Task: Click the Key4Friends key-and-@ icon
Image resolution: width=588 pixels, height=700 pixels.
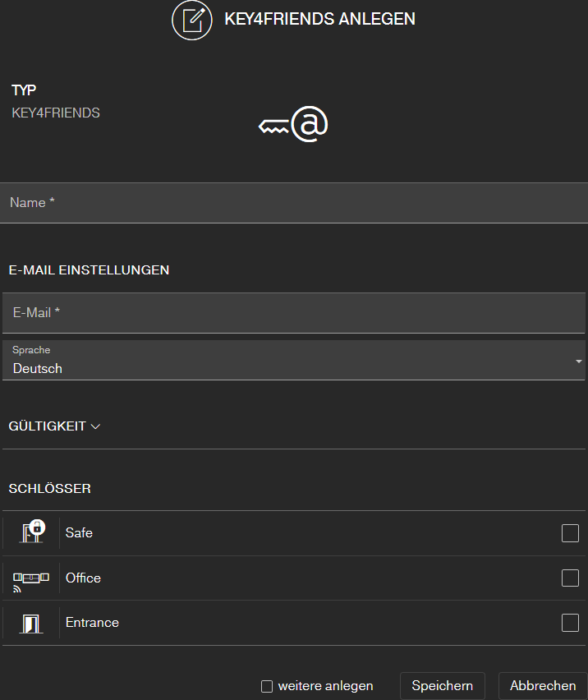Action: 293,125
